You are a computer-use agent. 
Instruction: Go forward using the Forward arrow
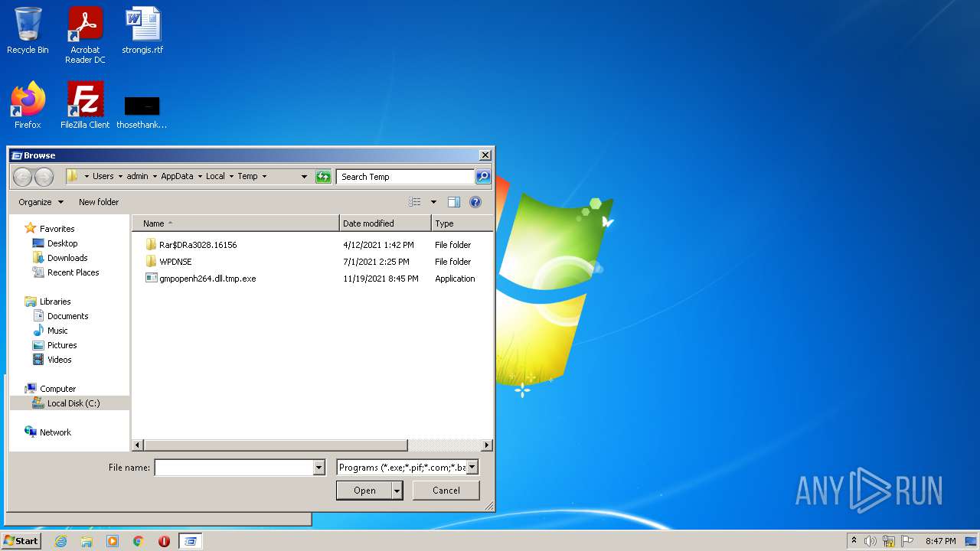click(x=44, y=177)
